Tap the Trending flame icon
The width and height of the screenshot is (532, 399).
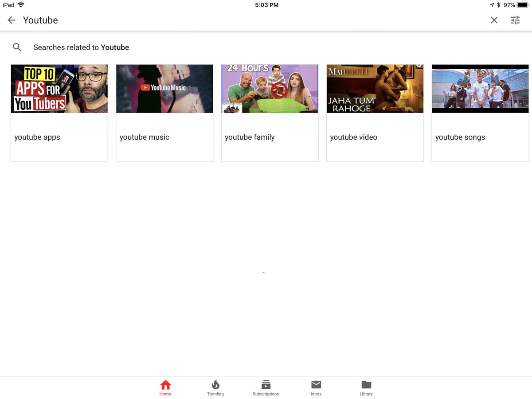[x=215, y=384]
